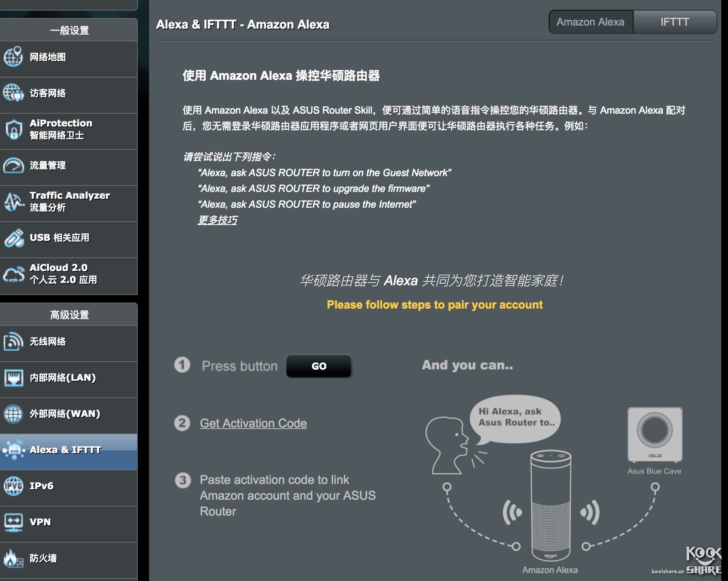Click the 内部网络(LAN) ethernet monitor icon
This screenshot has height=581, width=728.
pos(14,377)
